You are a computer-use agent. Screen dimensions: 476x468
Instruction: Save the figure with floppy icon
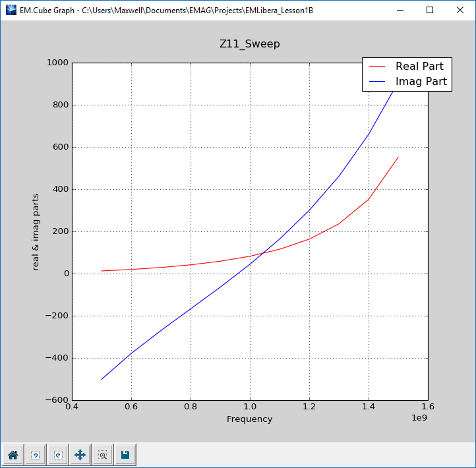(x=125, y=454)
